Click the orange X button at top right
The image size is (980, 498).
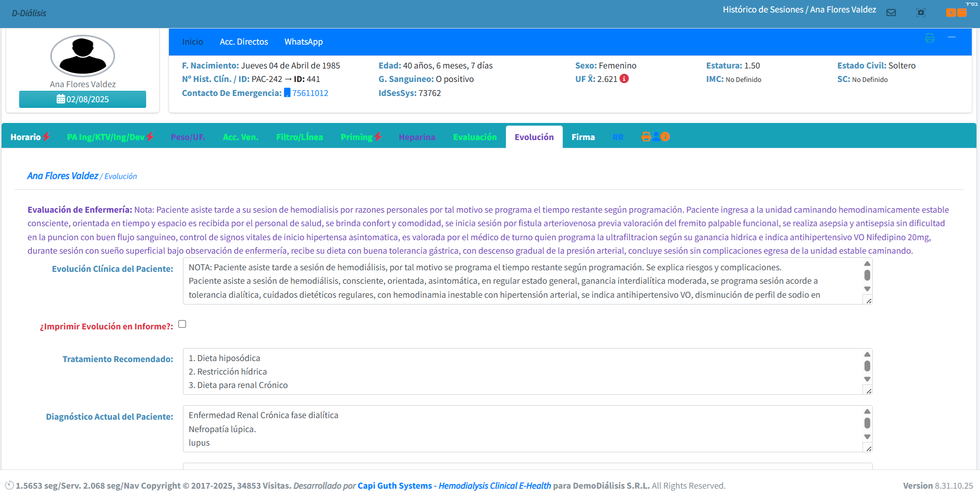point(950,12)
